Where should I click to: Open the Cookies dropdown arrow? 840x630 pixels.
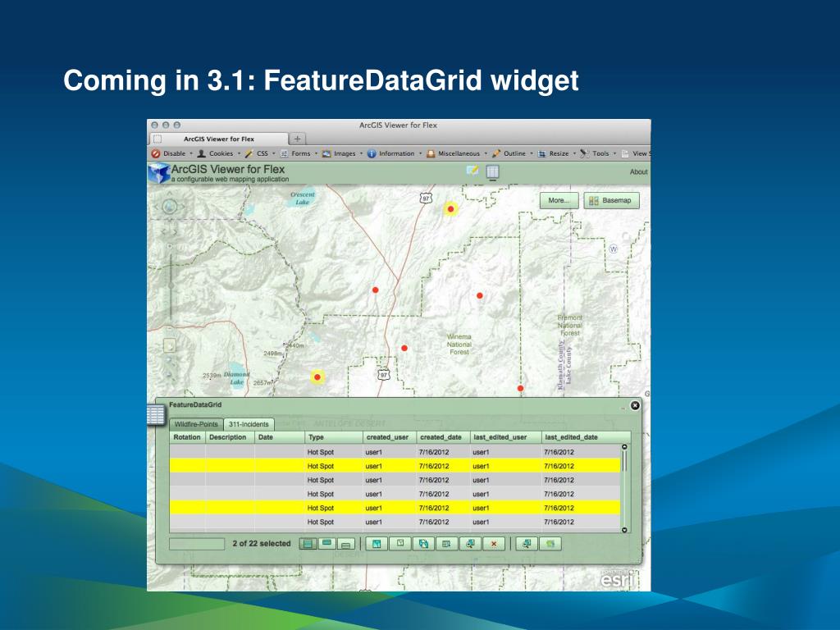(x=239, y=153)
